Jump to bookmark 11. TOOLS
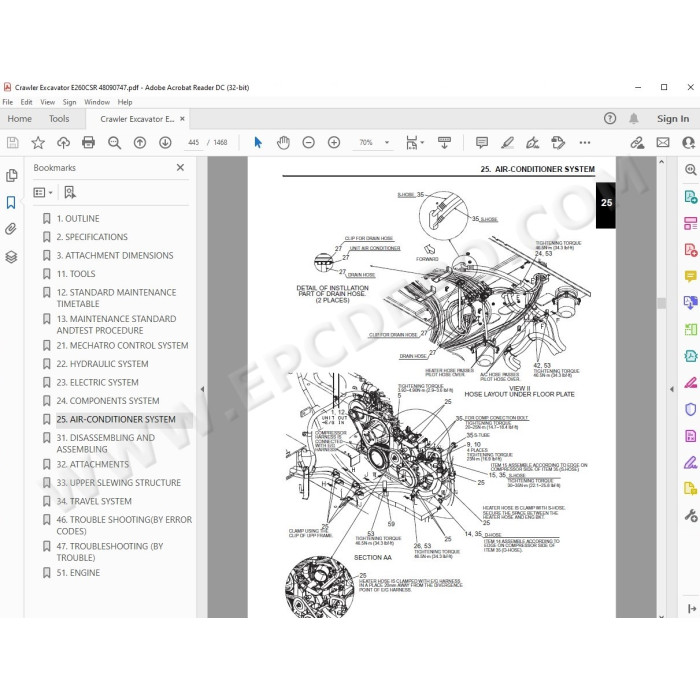Viewport: 700px width, 700px height. [x=76, y=274]
